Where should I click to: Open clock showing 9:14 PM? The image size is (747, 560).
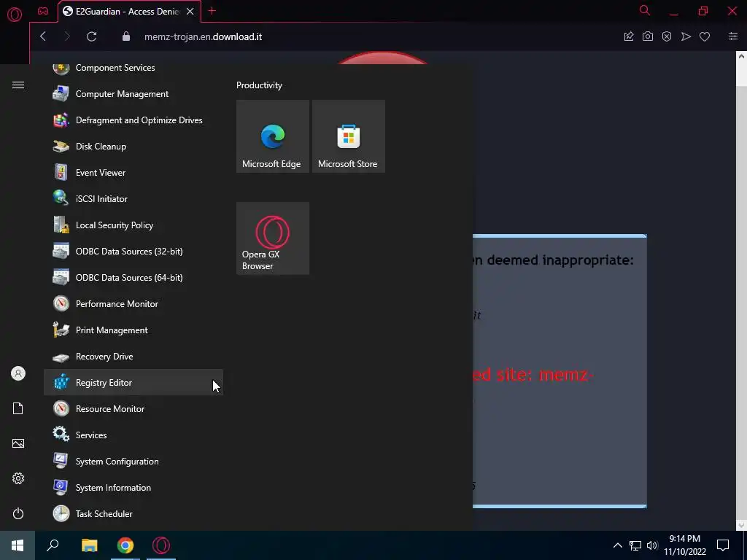click(x=685, y=545)
